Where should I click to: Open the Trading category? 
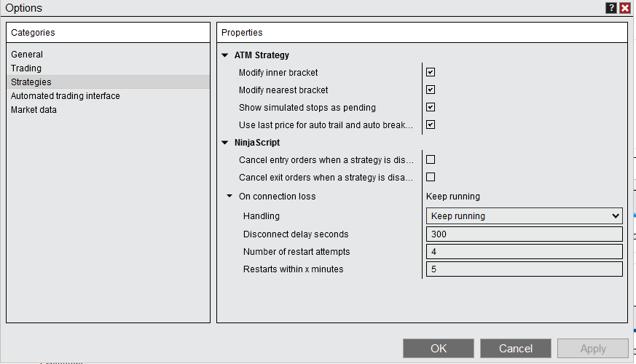click(26, 68)
